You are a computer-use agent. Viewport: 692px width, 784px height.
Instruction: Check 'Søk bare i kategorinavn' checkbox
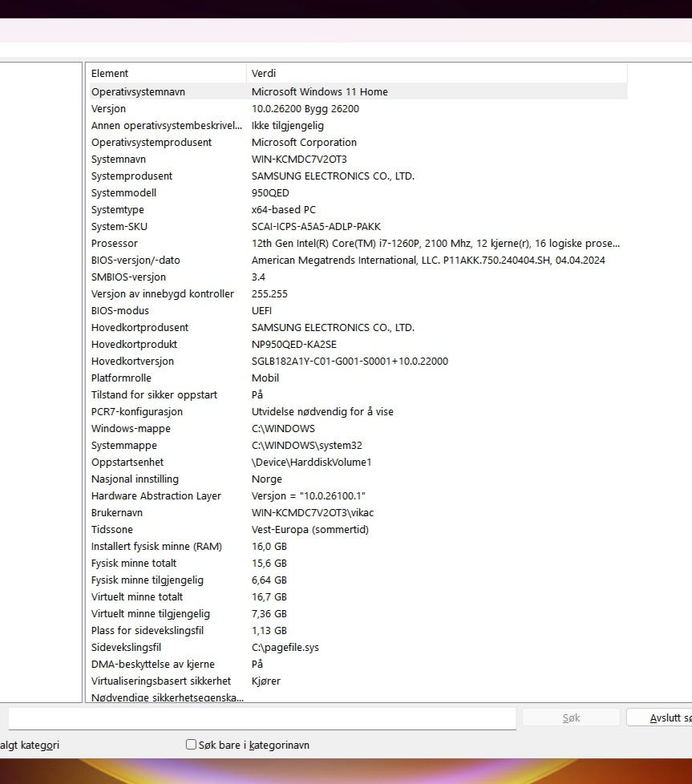click(x=191, y=745)
